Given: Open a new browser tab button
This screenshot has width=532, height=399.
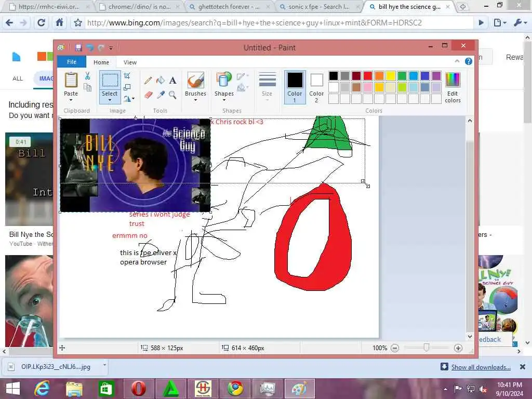Looking at the screenshot, I should (x=462, y=7).
